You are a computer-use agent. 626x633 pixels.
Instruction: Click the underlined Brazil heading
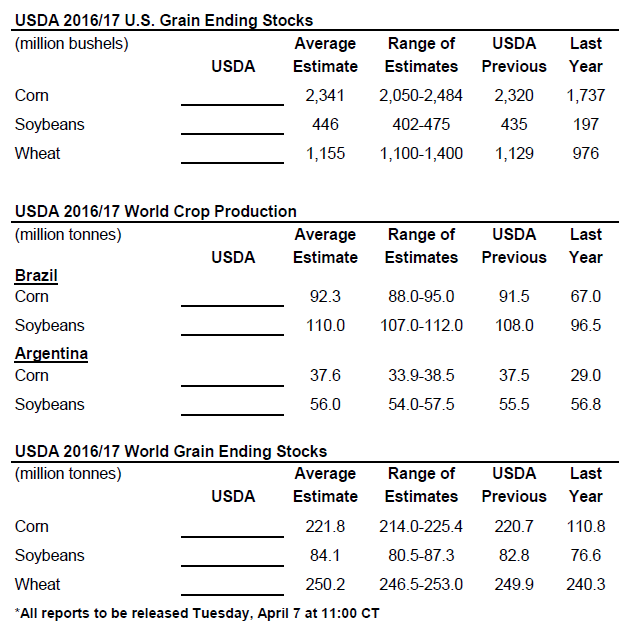pos(36,275)
